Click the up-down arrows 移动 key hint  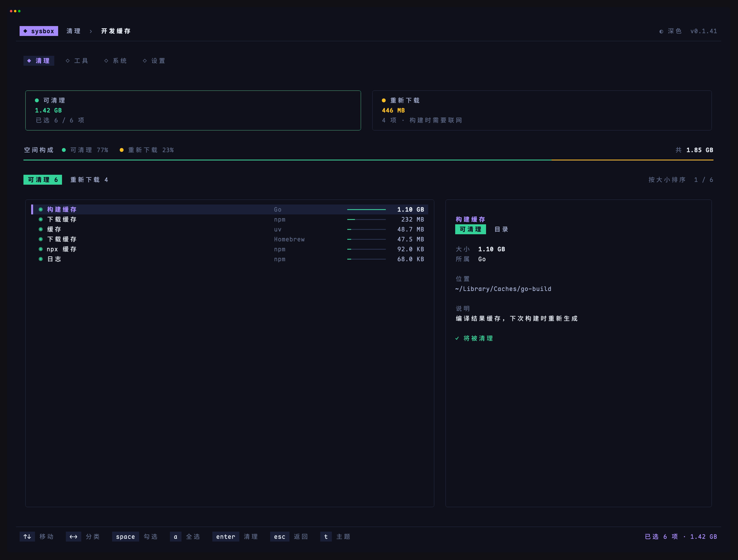(x=37, y=537)
